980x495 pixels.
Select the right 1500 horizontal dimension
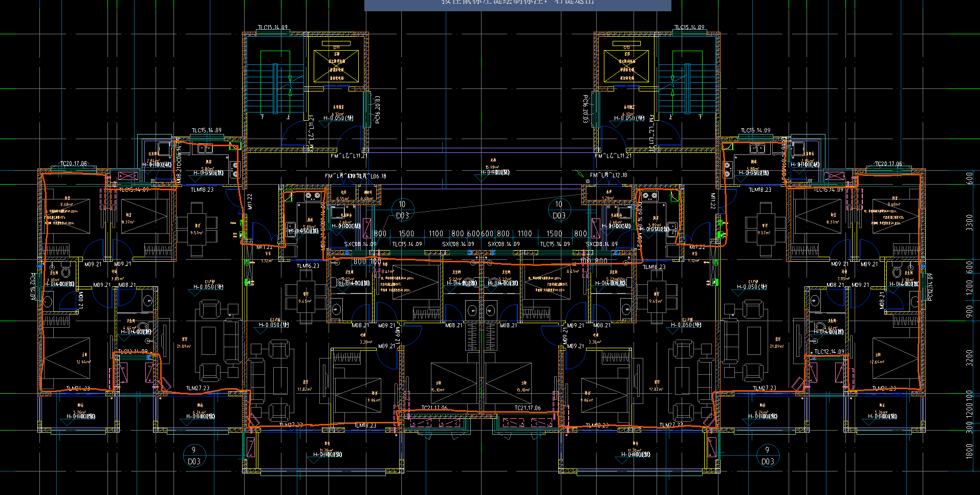[554, 234]
